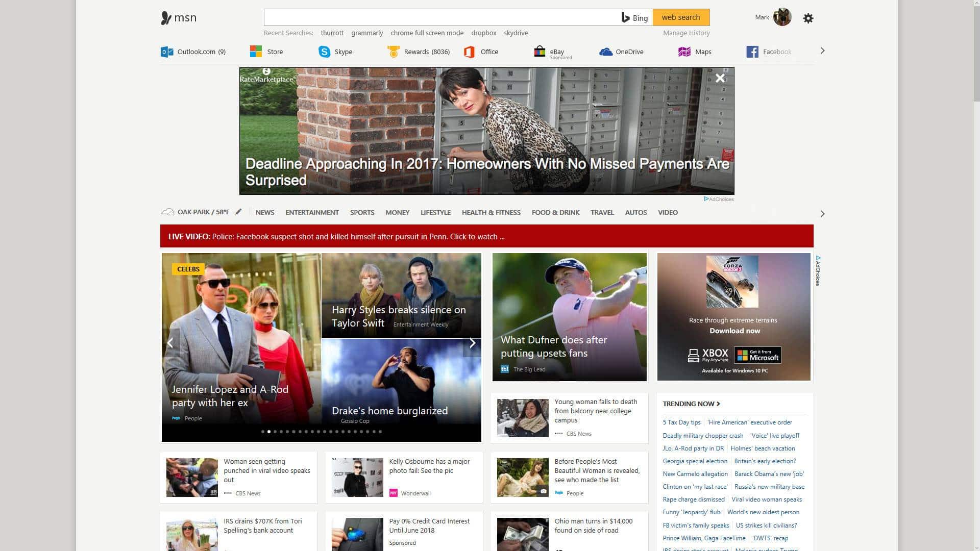Advance to the next carousel slide

(x=472, y=343)
